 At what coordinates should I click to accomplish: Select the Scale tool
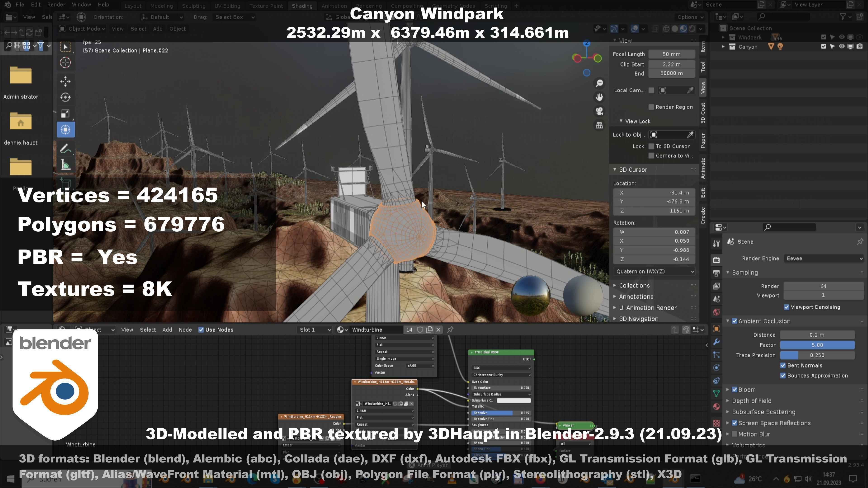pos(65,113)
